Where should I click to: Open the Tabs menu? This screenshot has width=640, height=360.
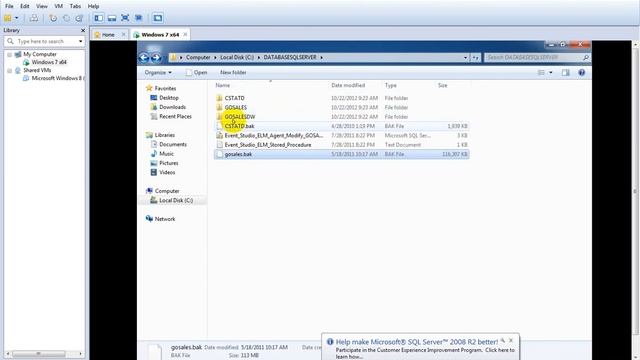point(75,6)
